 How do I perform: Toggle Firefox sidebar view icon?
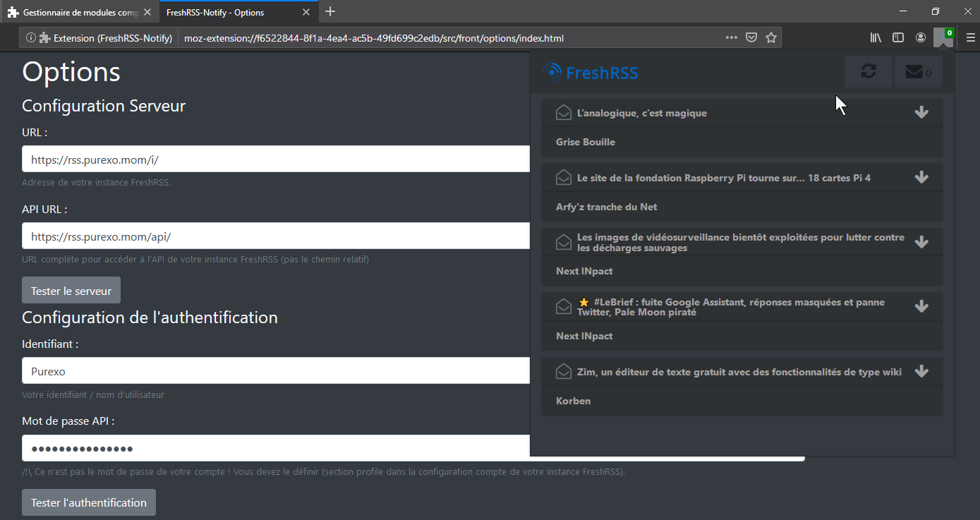898,37
